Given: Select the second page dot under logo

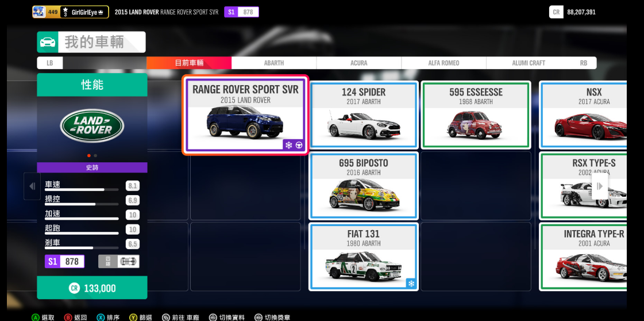Looking at the screenshot, I should coord(96,155).
